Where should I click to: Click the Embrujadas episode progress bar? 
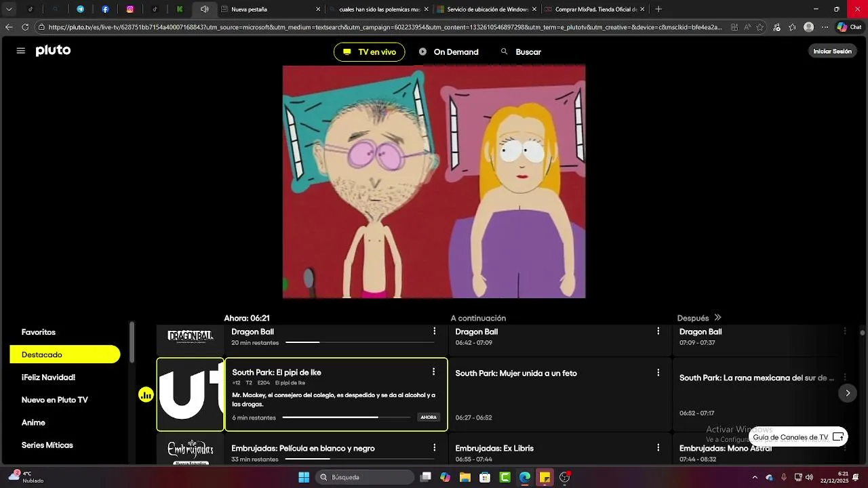point(359,459)
